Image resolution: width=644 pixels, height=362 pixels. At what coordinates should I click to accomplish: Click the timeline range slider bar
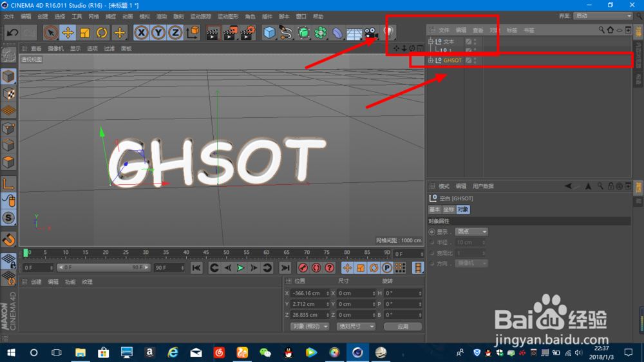104,267
